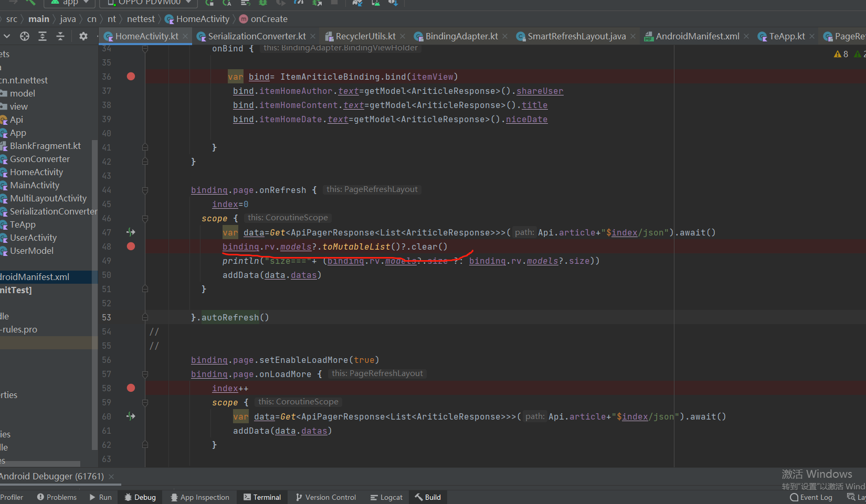
Task: Click the onCreate breadcrumb
Action: 263,19
